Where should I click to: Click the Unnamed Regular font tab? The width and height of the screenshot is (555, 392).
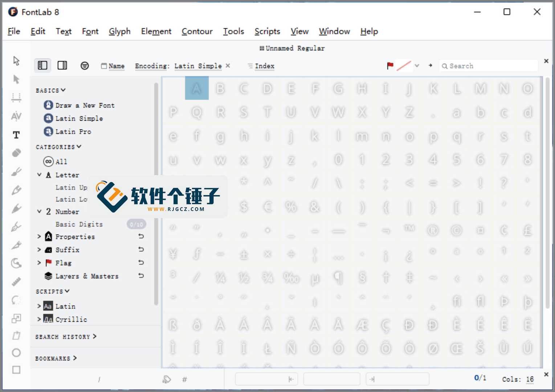pyautogui.click(x=292, y=48)
